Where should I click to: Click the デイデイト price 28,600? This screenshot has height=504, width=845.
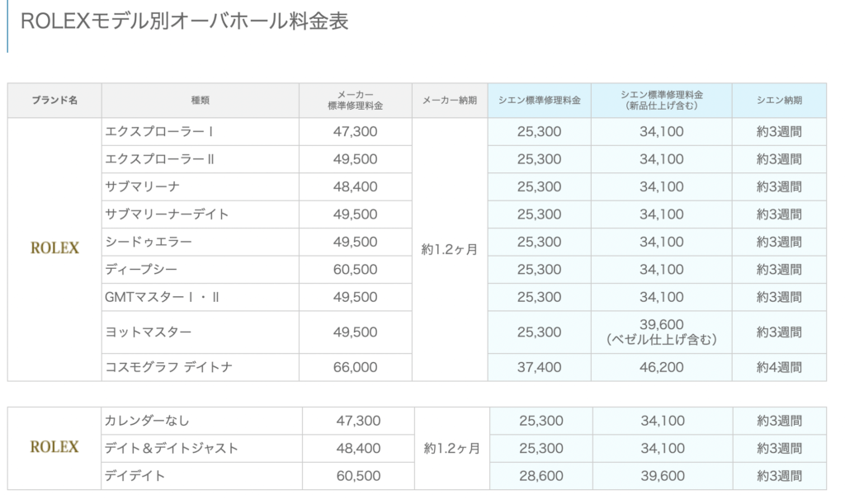[x=541, y=476]
